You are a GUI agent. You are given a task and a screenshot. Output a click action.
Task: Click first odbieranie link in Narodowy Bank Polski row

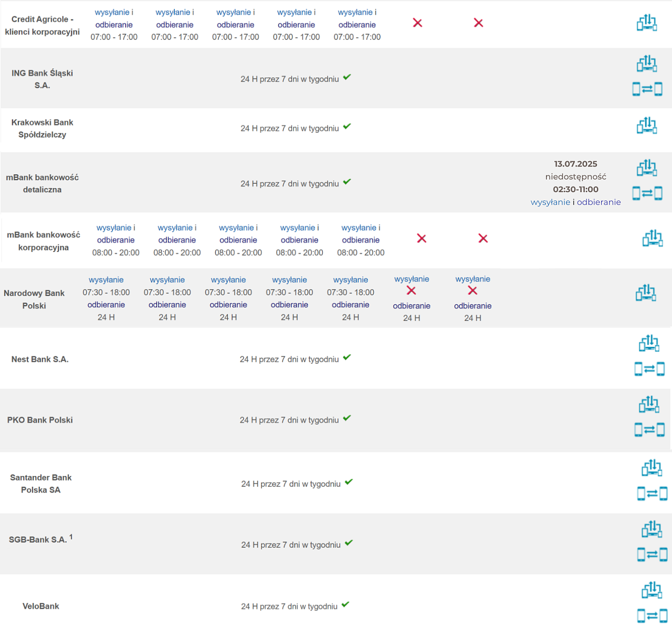106,304
